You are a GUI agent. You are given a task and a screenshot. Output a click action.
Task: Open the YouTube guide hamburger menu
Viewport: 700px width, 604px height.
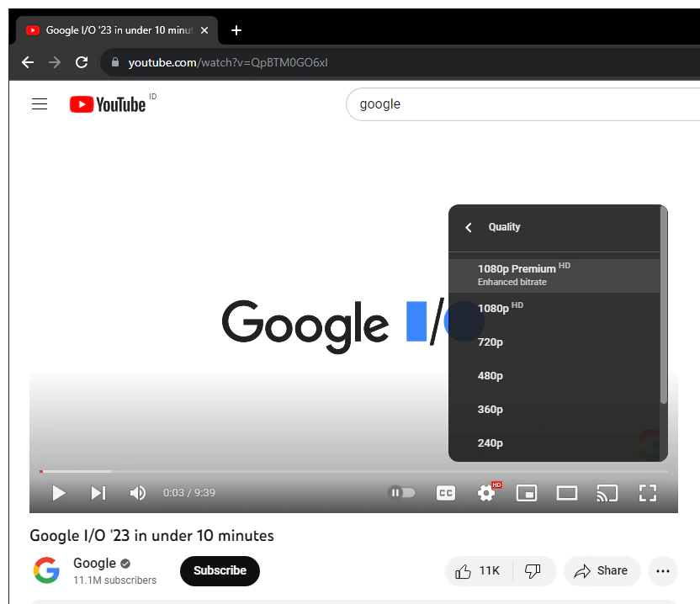[40, 103]
